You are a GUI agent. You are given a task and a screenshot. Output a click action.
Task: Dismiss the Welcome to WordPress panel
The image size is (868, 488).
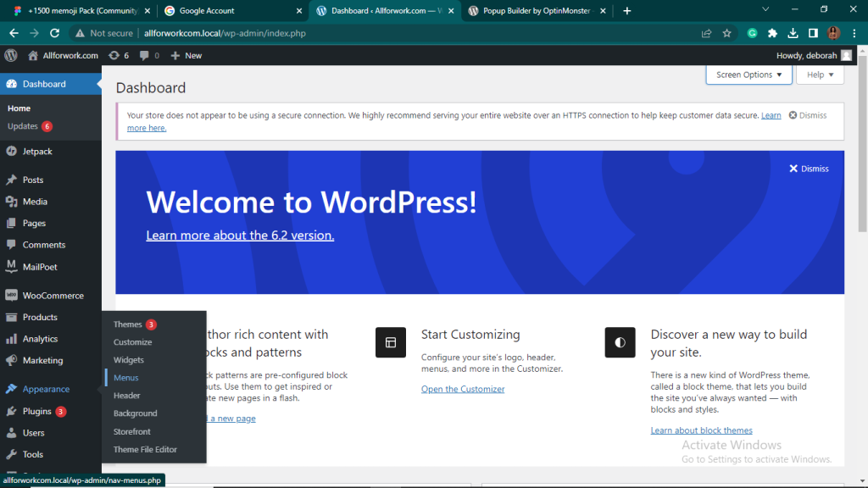pos(809,169)
